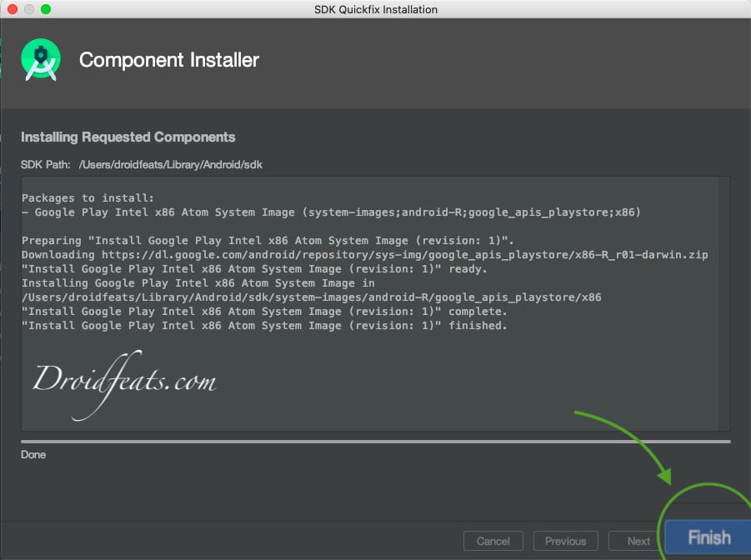Click the Droidfeats.com watermark text

pyautogui.click(x=125, y=381)
